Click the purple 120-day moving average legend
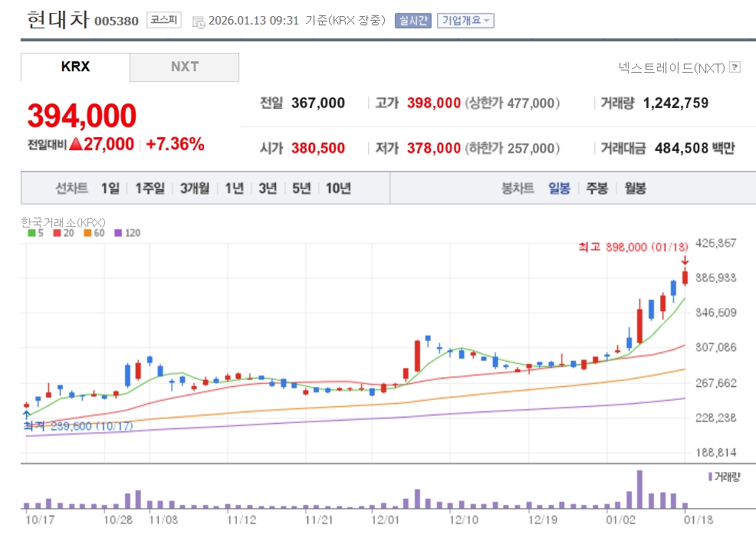 click(x=127, y=233)
